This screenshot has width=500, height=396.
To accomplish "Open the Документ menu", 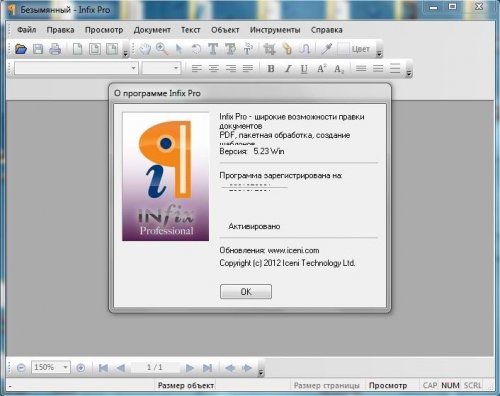I will click(152, 30).
